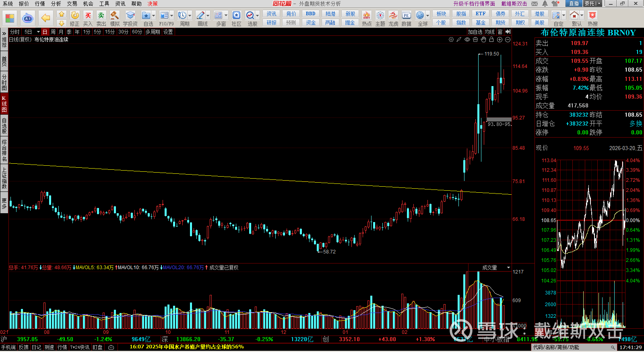Open the 系统 menu

(x=8, y=4)
